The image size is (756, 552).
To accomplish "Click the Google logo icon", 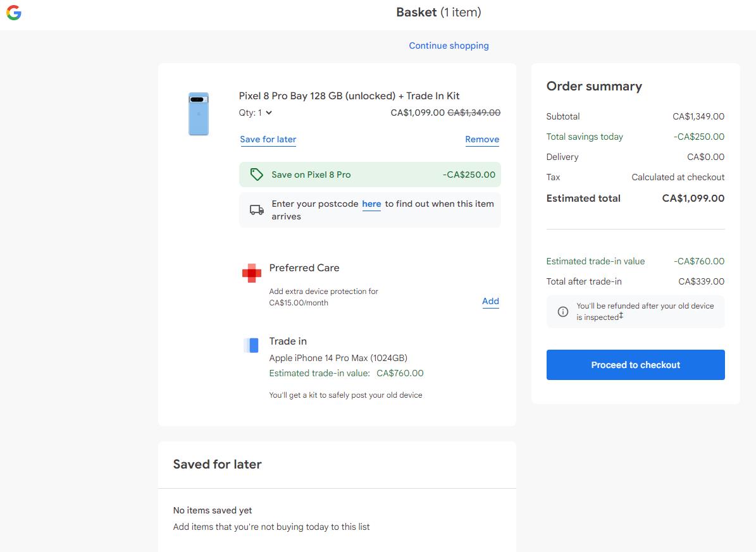I will pyautogui.click(x=13, y=13).
